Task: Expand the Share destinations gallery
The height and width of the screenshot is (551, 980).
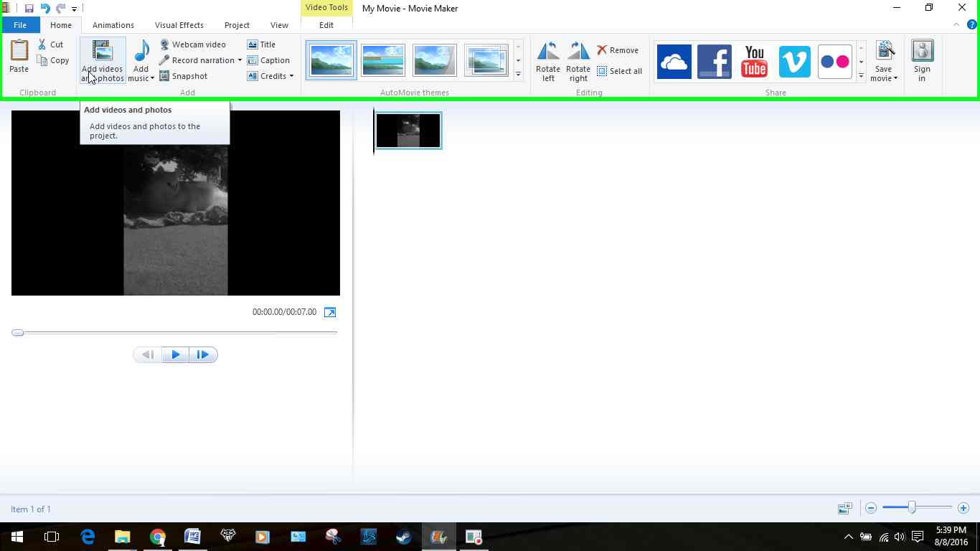Action: pos(861,75)
